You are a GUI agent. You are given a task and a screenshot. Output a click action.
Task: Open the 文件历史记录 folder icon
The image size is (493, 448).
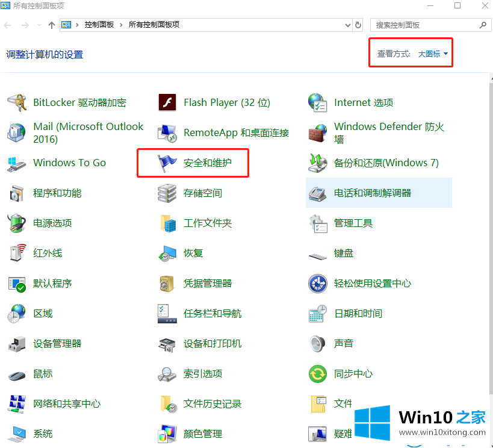pyautogui.click(x=169, y=404)
